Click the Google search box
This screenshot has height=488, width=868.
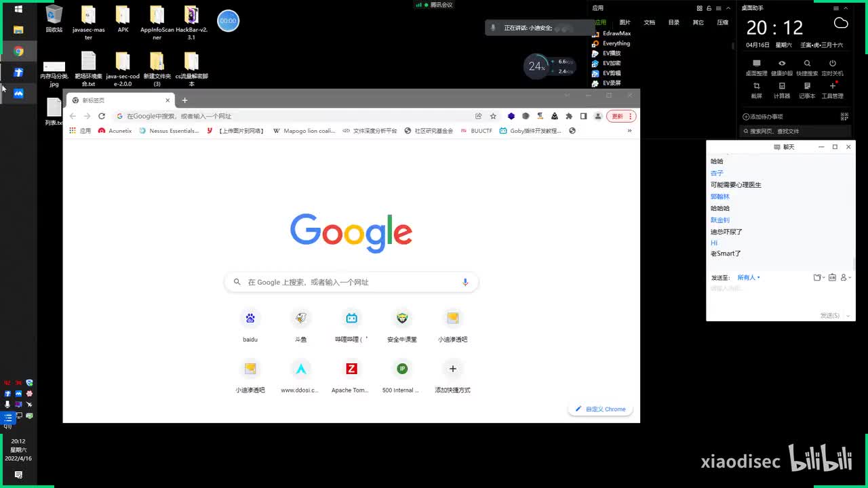pyautogui.click(x=351, y=282)
